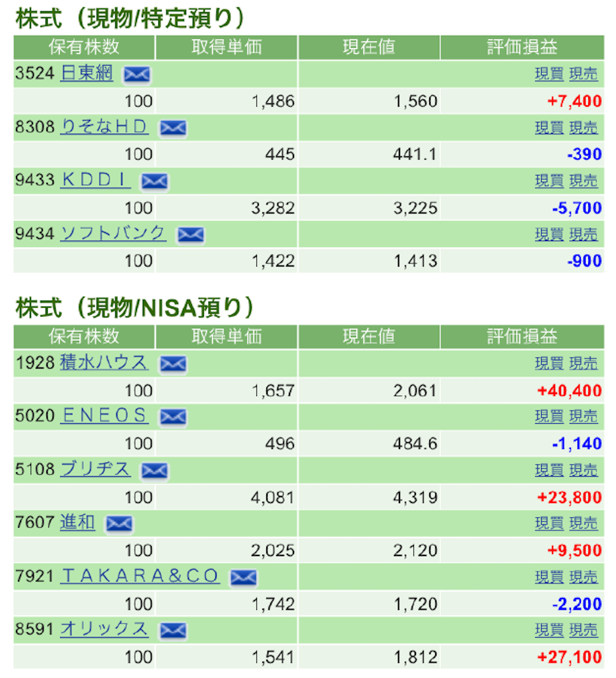Click 現買 in the 日東網 row

tap(549, 74)
